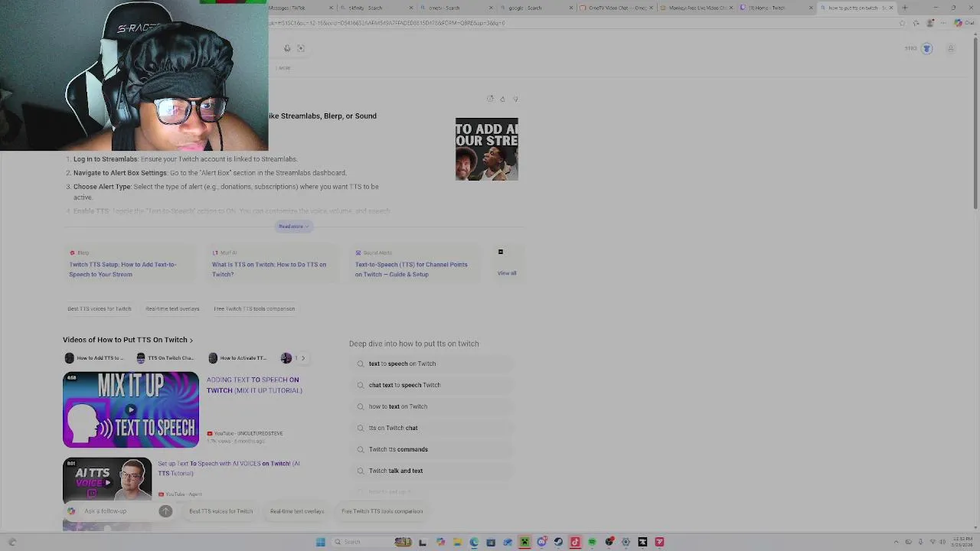
Task: Click Best TTS voices for Twitch chip
Action: (100, 309)
